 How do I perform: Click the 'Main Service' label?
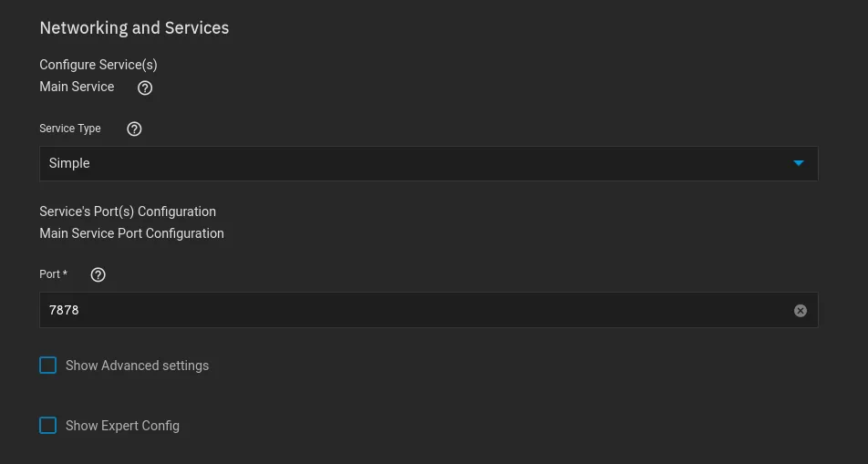pos(77,87)
